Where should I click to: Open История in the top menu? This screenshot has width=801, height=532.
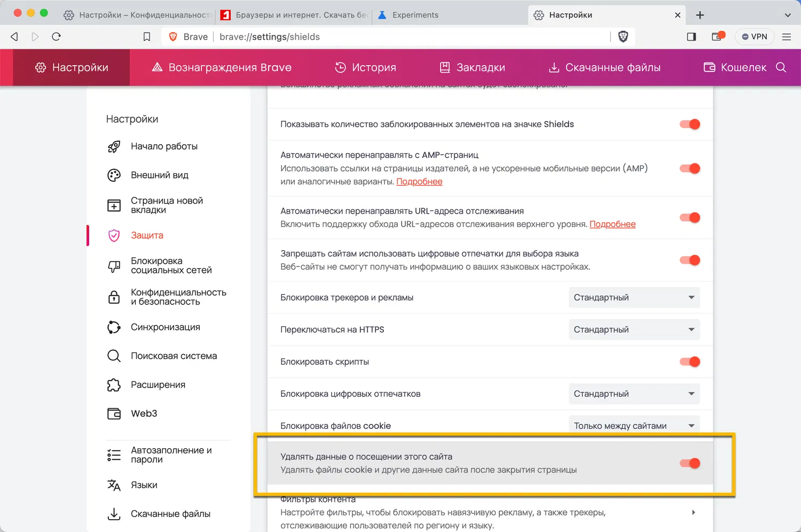point(366,68)
